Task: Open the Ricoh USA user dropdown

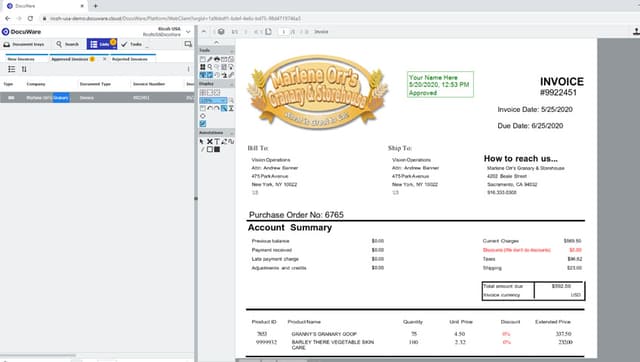Action: point(188,31)
